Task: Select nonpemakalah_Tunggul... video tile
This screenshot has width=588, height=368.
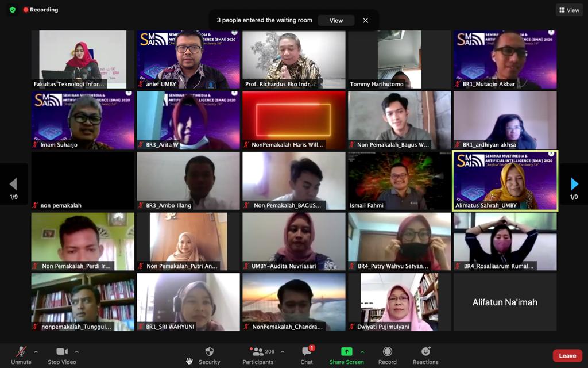Action: pos(83,302)
